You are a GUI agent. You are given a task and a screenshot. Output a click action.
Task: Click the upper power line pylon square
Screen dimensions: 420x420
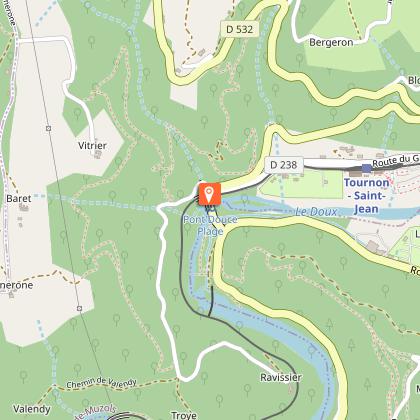pyautogui.click(x=49, y=128)
